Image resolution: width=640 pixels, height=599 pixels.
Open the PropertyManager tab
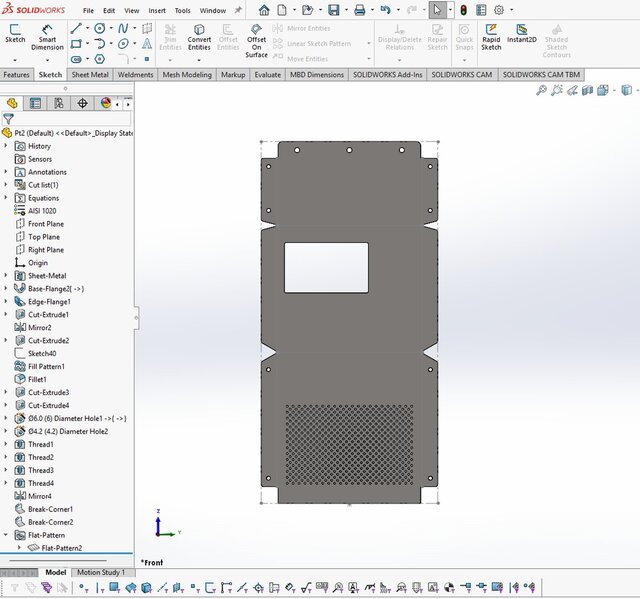pyautogui.click(x=35, y=103)
